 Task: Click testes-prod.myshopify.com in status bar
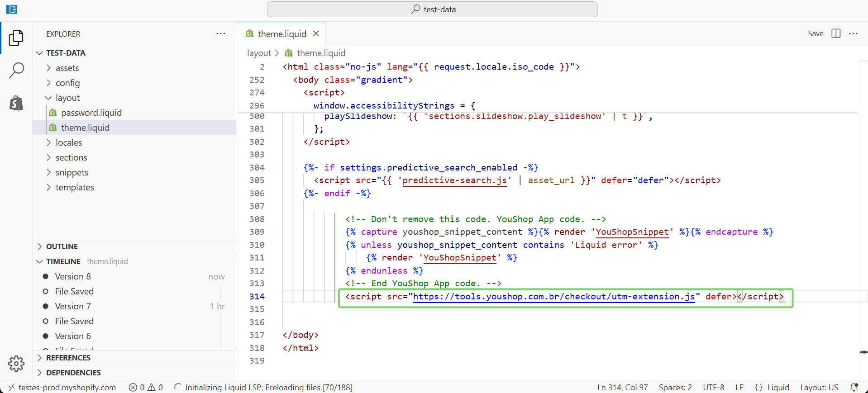67,387
